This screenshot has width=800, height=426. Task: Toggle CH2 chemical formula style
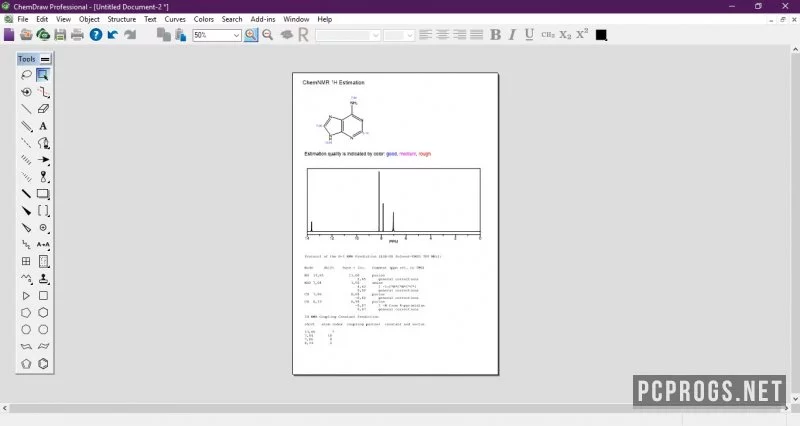tap(548, 35)
